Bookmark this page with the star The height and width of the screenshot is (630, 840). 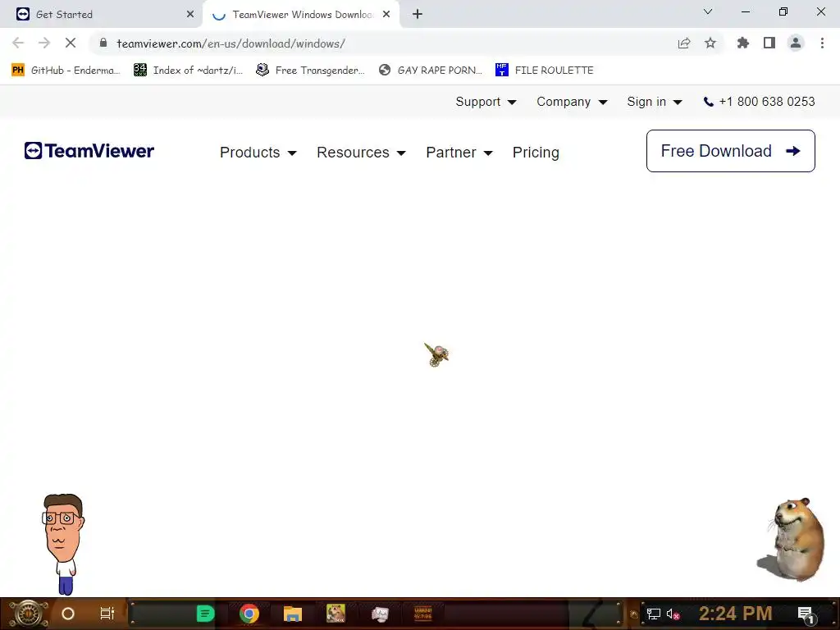(710, 43)
